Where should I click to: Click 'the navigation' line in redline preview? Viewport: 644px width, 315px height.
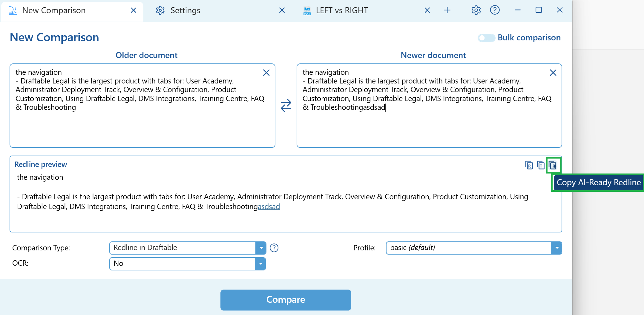pyautogui.click(x=40, y=177)
